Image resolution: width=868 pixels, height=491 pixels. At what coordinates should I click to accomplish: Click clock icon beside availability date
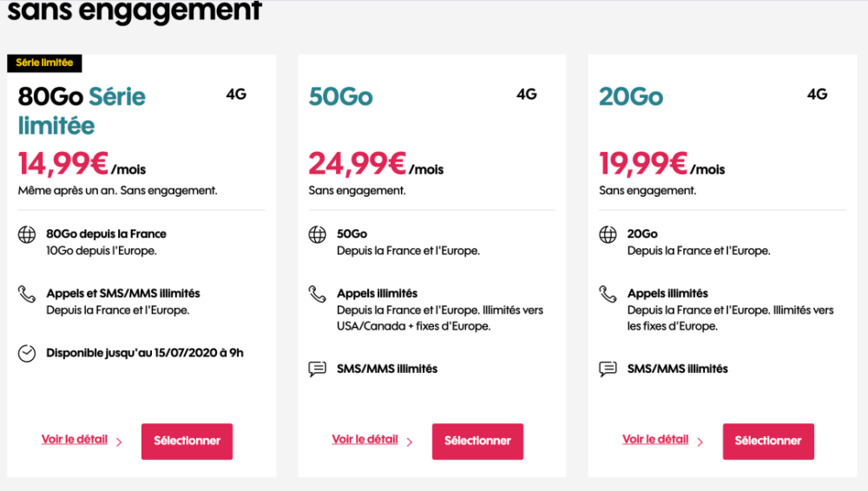coord(27,353)
